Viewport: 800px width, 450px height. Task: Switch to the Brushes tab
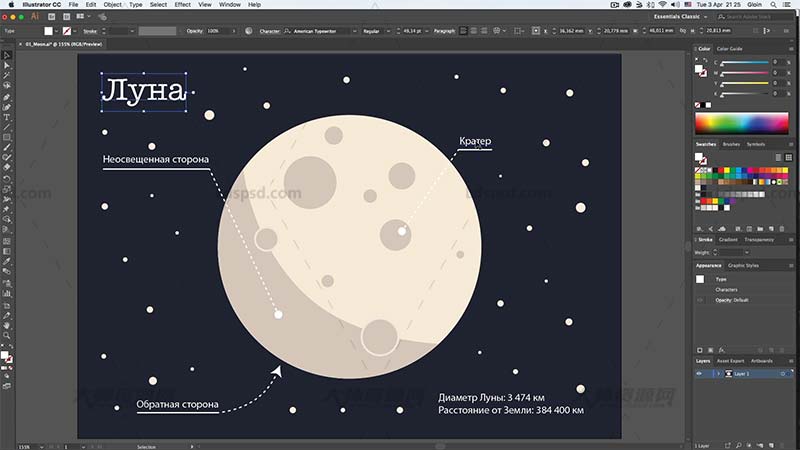[731, 144]
